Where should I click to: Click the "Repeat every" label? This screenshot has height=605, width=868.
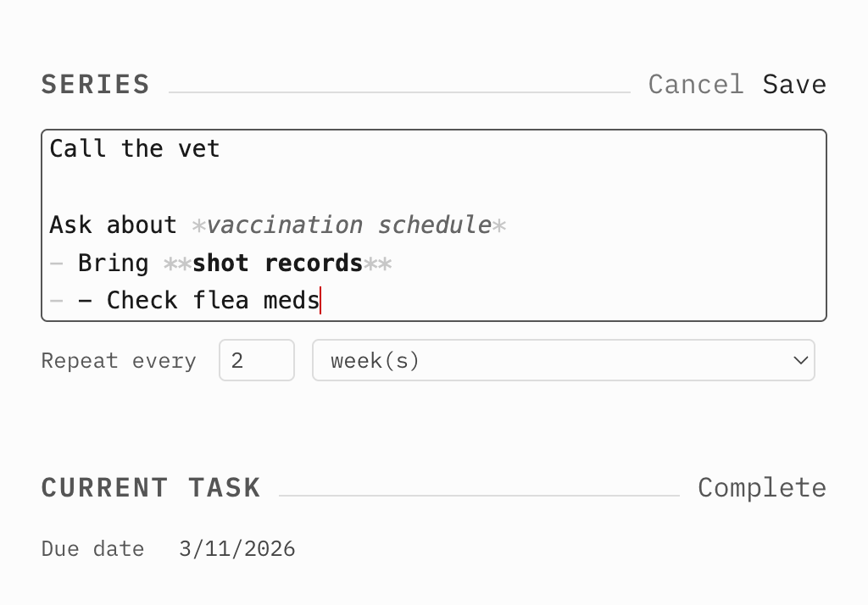[x=119, y=361]
